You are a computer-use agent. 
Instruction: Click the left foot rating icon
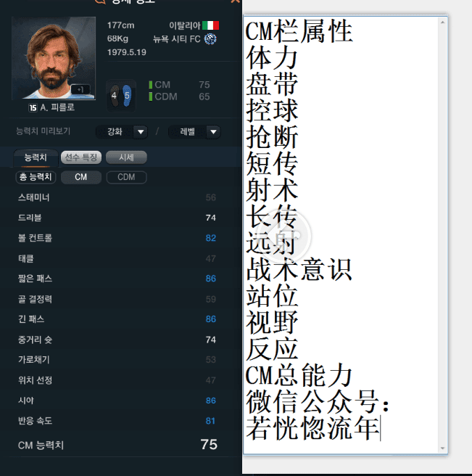115,96
